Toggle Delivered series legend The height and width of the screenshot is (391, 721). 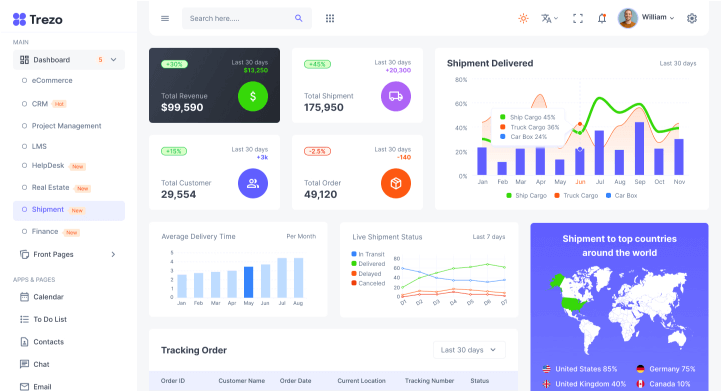tap(368, 264)
